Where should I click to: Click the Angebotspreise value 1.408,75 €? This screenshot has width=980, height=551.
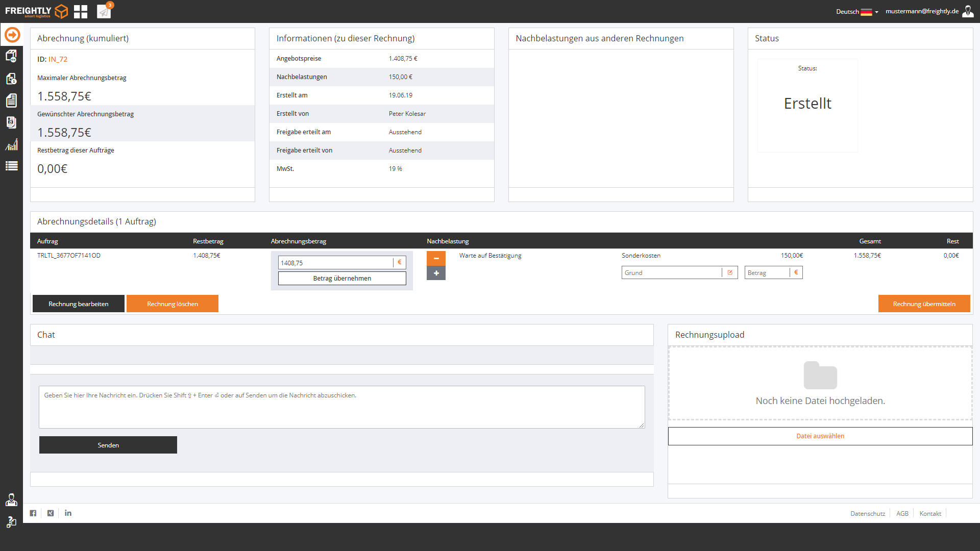(x=403, y=59)
